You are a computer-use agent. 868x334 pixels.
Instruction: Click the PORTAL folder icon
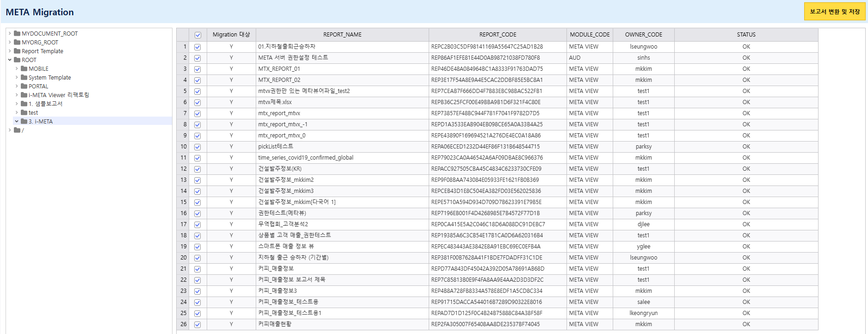point(24,86)
